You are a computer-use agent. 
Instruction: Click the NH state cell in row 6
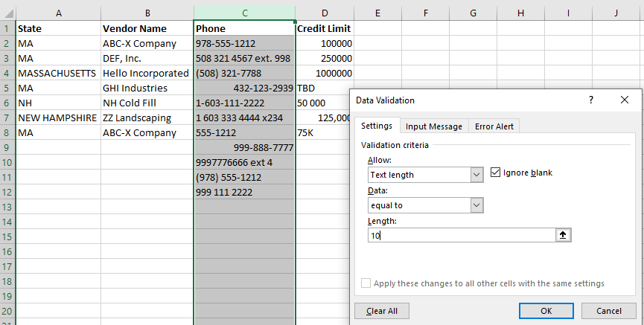(58, 103)
